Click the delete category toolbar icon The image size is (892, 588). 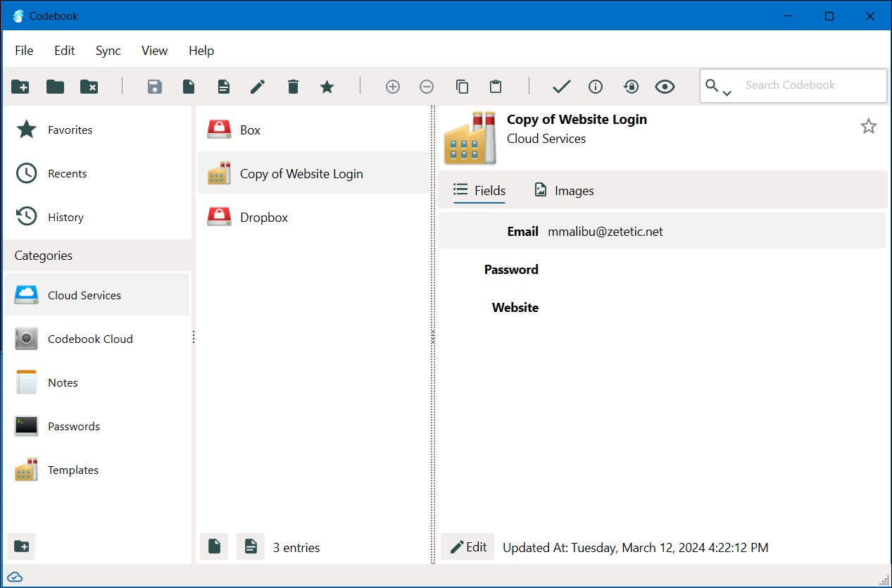click(x=89, y=87)
